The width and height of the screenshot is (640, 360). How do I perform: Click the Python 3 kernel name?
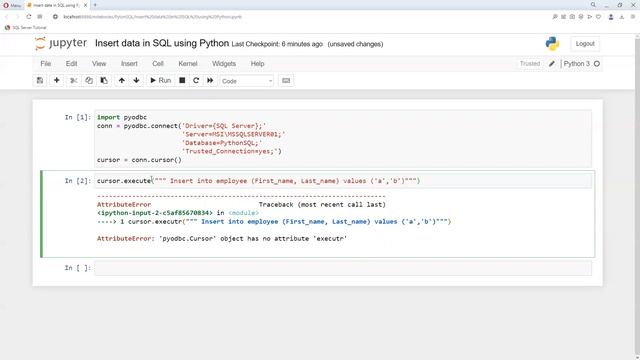[576, 64]
